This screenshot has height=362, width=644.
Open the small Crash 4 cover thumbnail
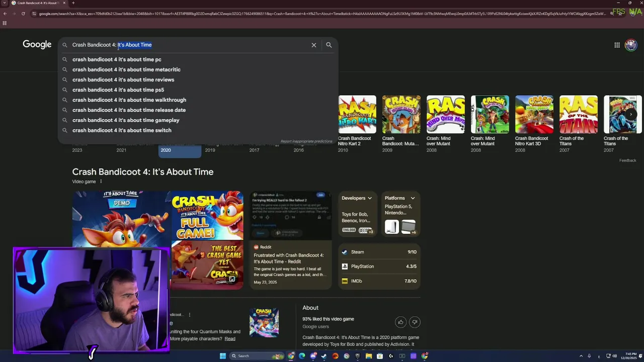point(264,322)
